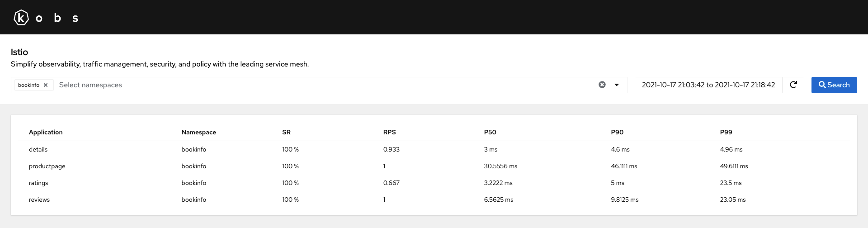Focus the Select namespaces input field
Image resolution: width=868 pixels, height=228 pixels.
[325, 85]
